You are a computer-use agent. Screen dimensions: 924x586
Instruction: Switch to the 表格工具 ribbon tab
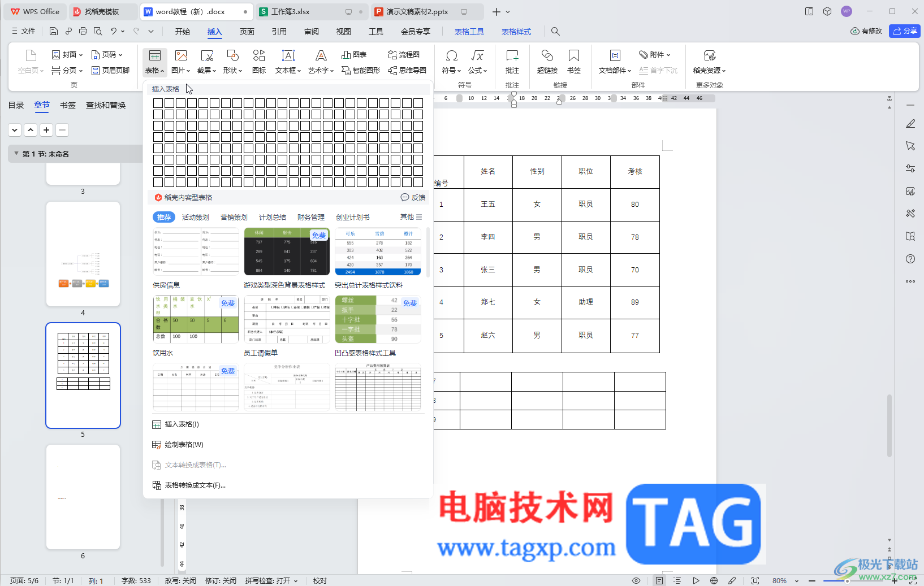pos(469,32)
